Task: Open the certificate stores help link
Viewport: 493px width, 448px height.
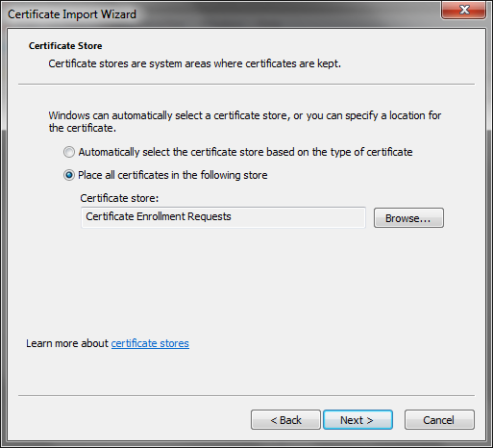Action: 150,343
